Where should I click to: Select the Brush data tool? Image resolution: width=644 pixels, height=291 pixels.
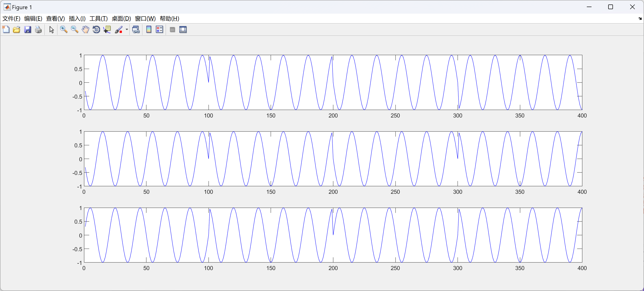click(118, 29)
